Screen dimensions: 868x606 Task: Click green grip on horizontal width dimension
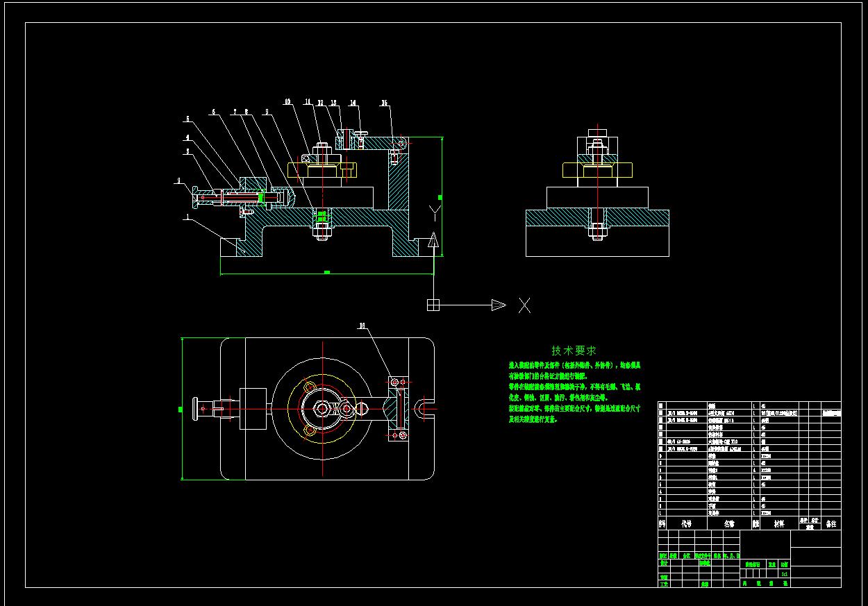click(x=327, y=273)
